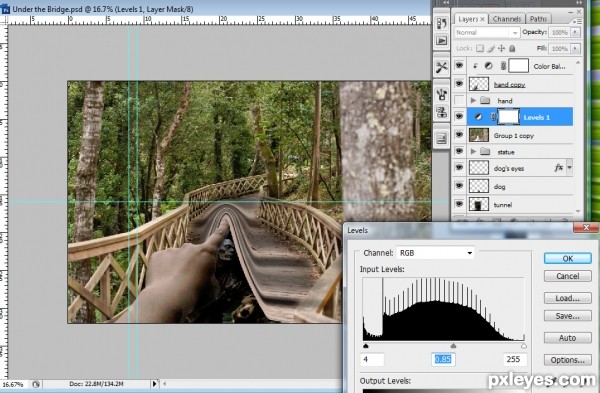Hide the dog's eyes layer
600x393 pixels.
click(x=459, y=167)
